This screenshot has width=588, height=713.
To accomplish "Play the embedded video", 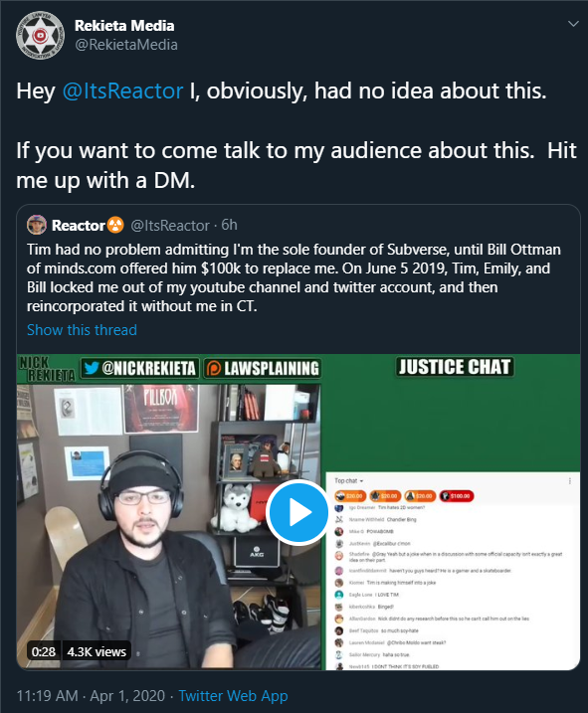I will pyautogui.click(x=297, y=512).
